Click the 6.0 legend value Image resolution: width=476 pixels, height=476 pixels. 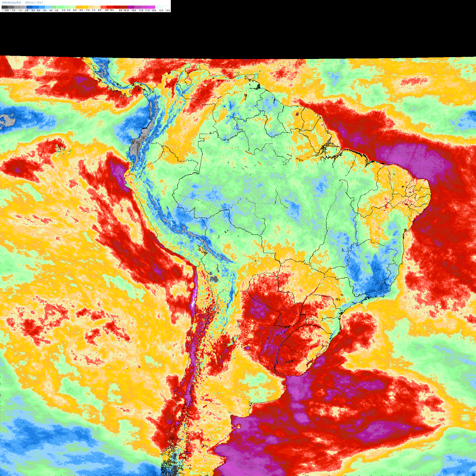[75, 10]
